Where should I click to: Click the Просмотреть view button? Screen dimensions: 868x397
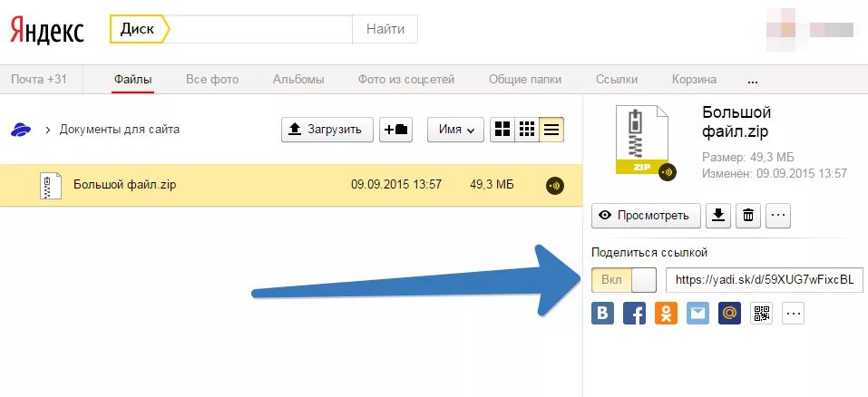click(646, 216)
